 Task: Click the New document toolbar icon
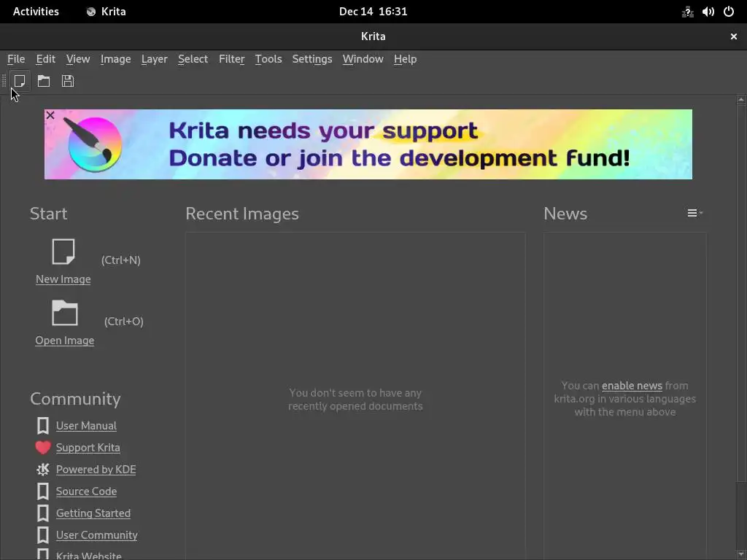[x=20, y=81]
